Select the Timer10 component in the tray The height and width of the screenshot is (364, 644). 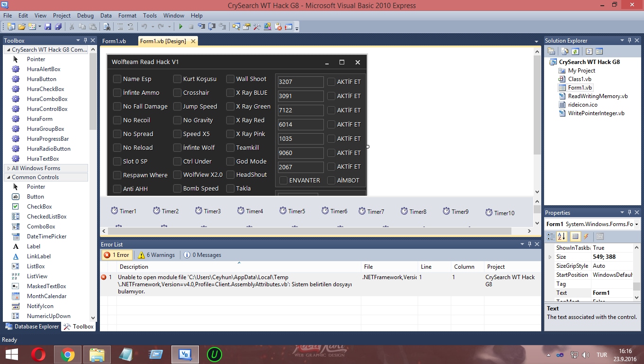tap(500, 213)
